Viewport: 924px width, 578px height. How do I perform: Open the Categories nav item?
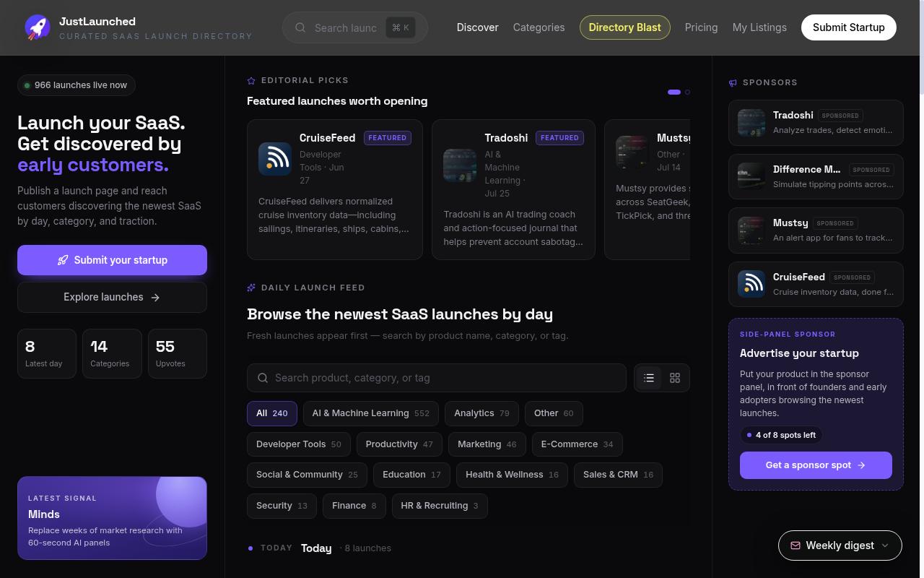(x=539, y=27)
